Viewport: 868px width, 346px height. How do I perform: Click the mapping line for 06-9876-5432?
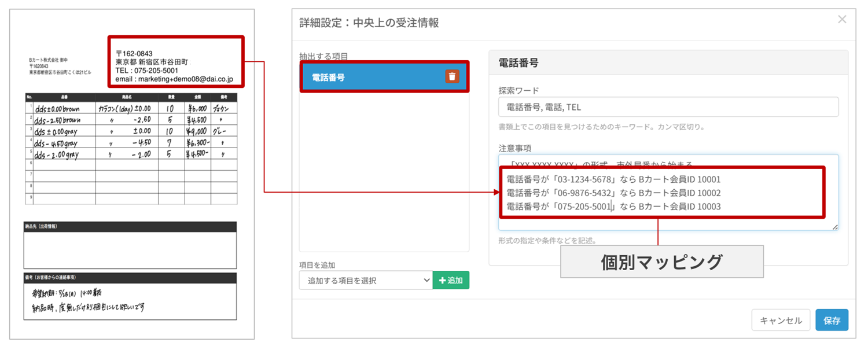tap(613, 193)
